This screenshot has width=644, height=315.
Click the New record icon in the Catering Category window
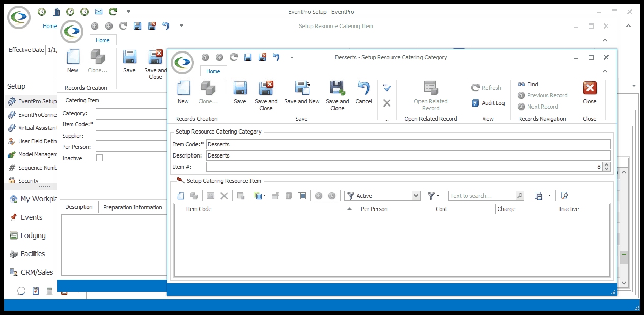183,88
